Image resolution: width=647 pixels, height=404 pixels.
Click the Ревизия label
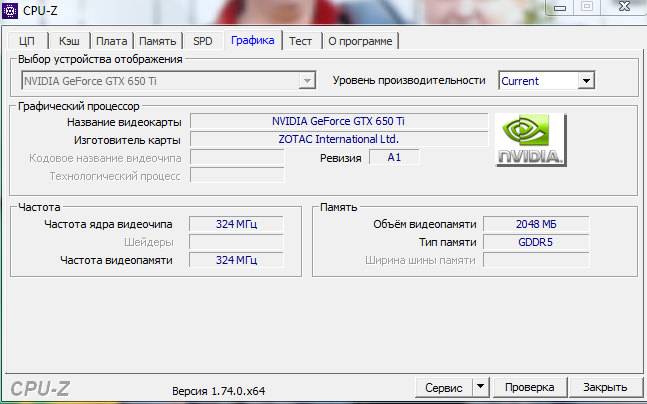click(340, 158)
